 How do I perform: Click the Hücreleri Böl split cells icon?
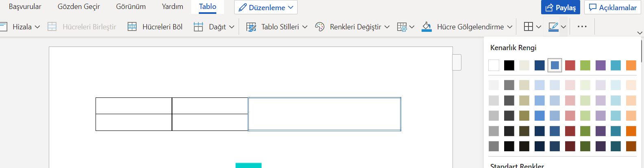132,27
